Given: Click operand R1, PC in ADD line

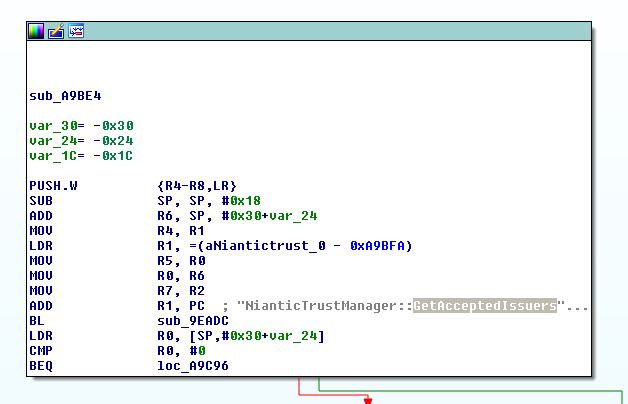Looking at the screenshot, I should pyautogui.click(x=181, y=306).
